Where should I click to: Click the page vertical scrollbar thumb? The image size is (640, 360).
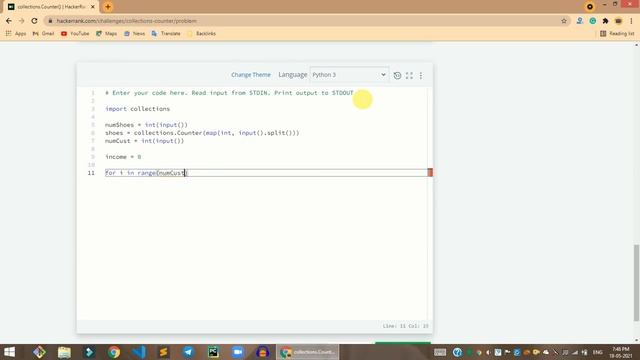(x=637, y=282)
